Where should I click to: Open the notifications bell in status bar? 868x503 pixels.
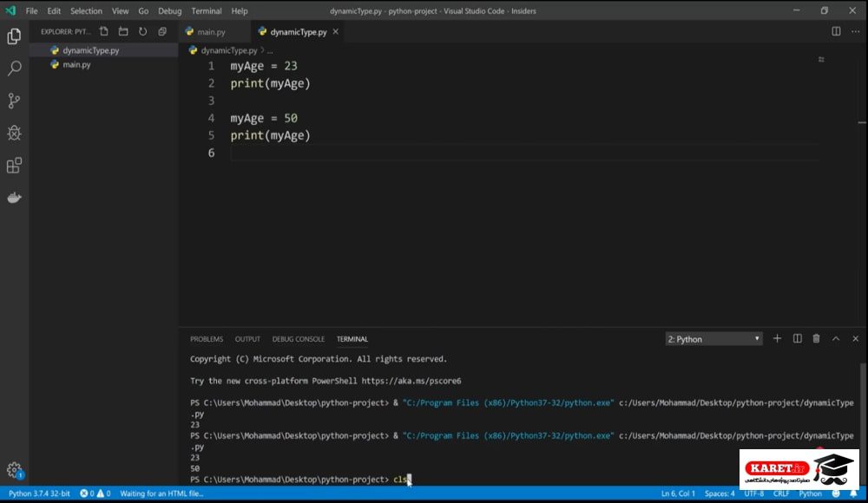tap(853, 493)
